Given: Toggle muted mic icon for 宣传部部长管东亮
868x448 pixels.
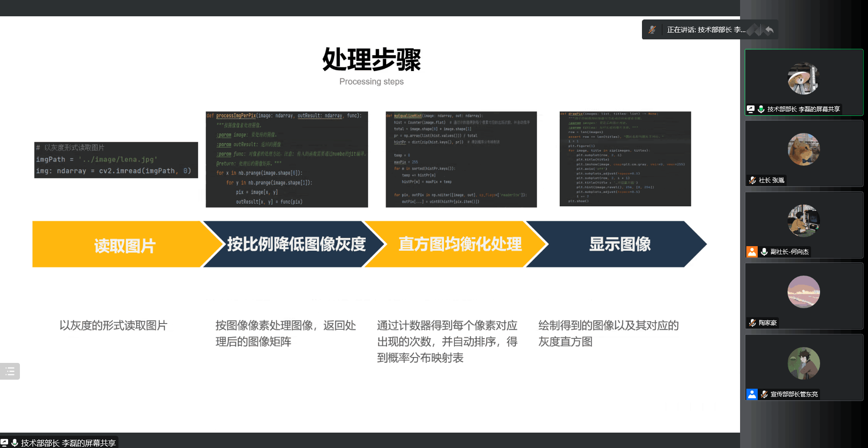Looking at the screenshot, I should pos(764,394).
